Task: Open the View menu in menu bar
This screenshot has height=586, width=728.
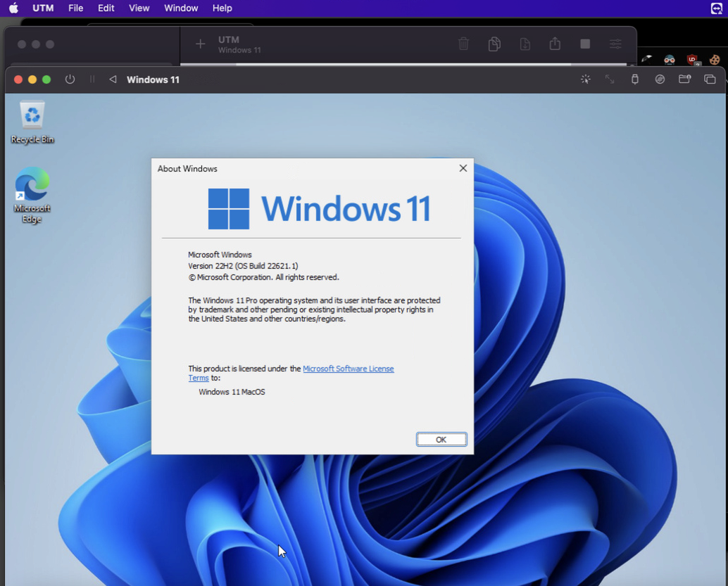Action: click(x=139, y=8)
